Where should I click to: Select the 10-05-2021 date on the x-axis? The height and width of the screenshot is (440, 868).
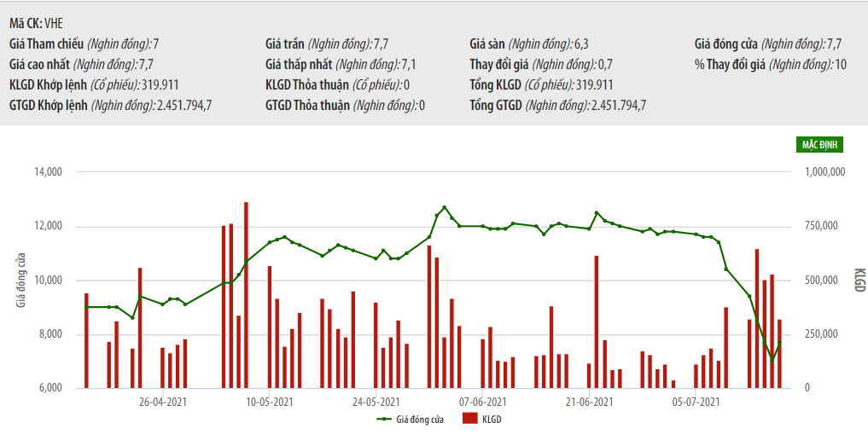pyautogui.click(x=269, y=401)
